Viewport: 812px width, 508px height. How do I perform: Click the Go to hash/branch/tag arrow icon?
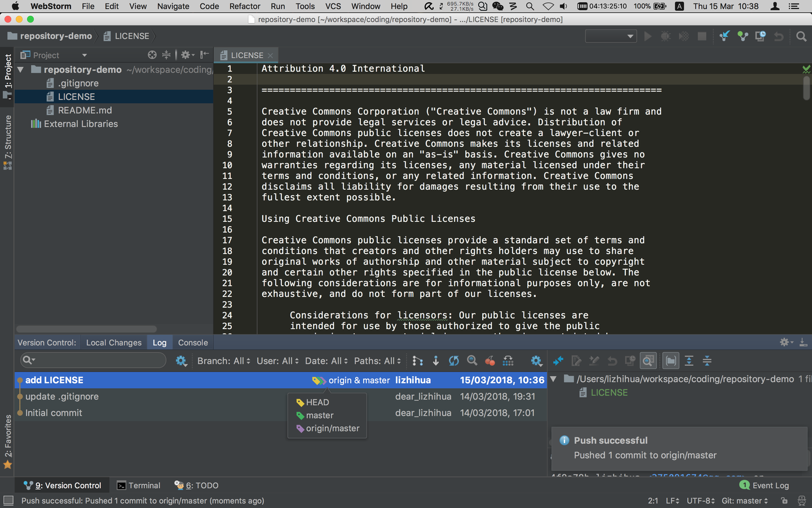tap(436, 361)
